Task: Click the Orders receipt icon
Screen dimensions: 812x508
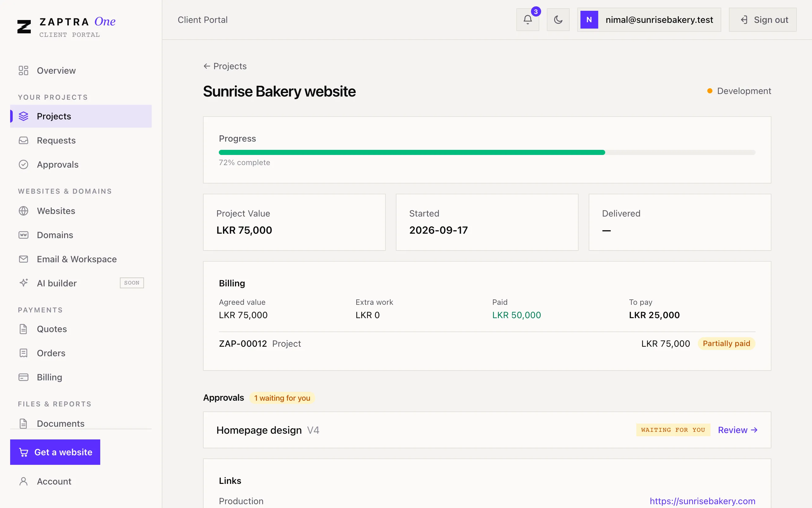Action: 23,353
